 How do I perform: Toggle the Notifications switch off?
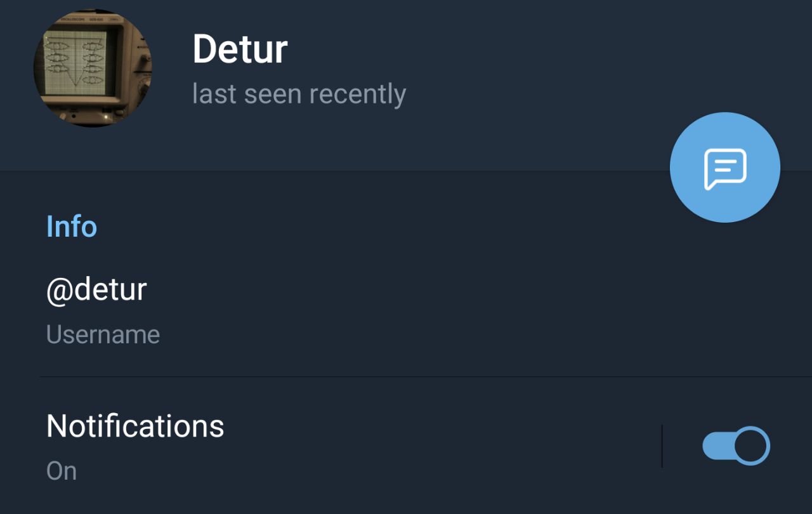pos(736,445)
